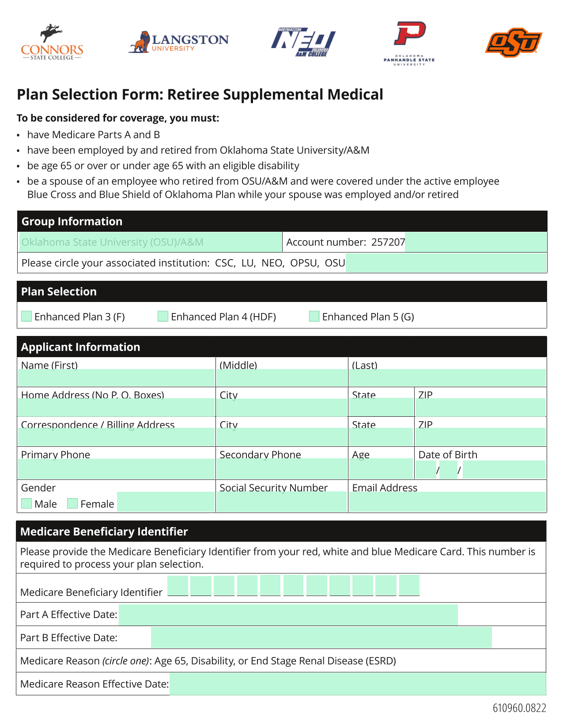The height and width of the screenshot is (728, 563).
Task: Click the Social Security Number field
Action: tap(282, 502)
